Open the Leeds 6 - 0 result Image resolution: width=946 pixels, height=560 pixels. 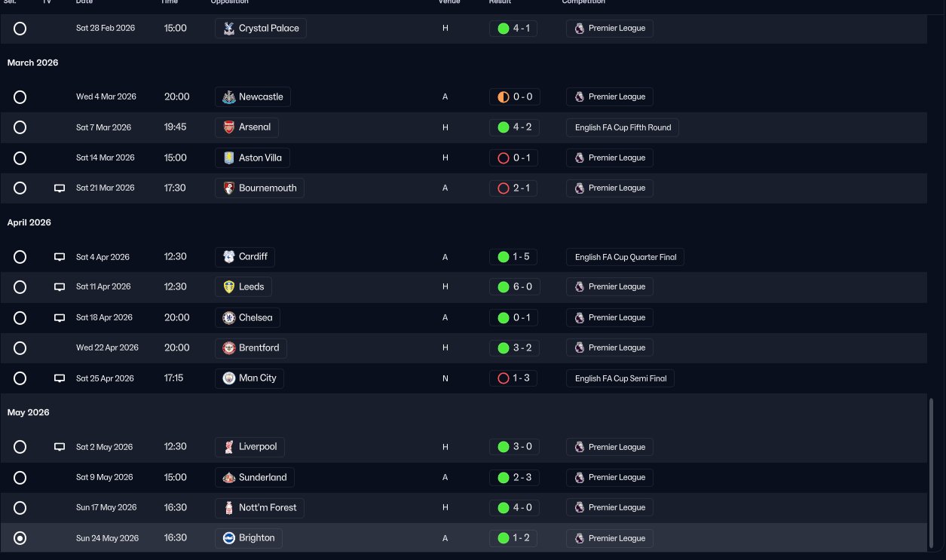(x=513, y=287)
